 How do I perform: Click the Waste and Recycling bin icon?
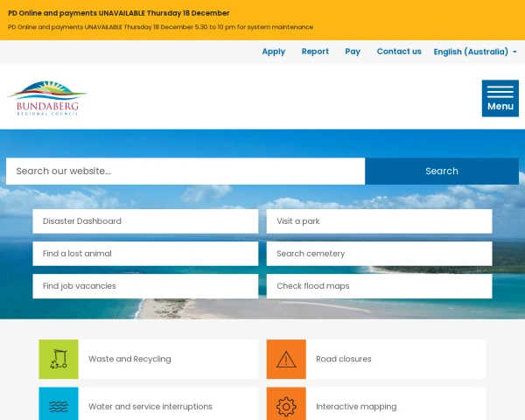click(x=59, y=359)
